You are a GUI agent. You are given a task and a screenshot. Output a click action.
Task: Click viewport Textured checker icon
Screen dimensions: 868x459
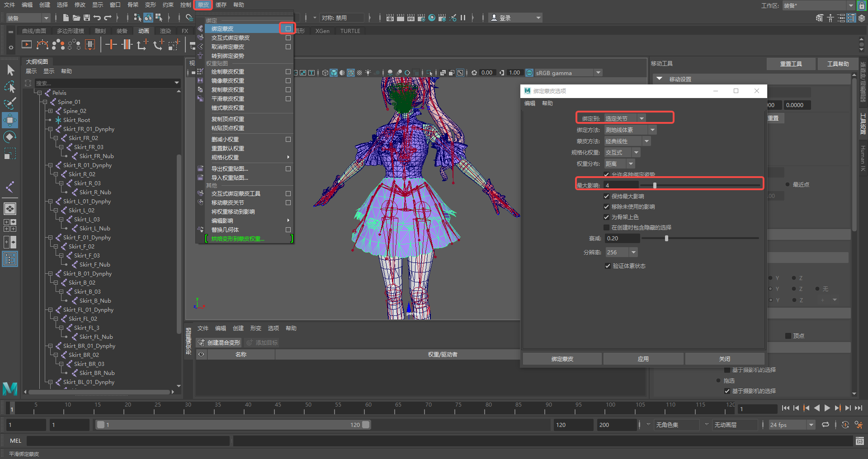[x=359, y=73]
